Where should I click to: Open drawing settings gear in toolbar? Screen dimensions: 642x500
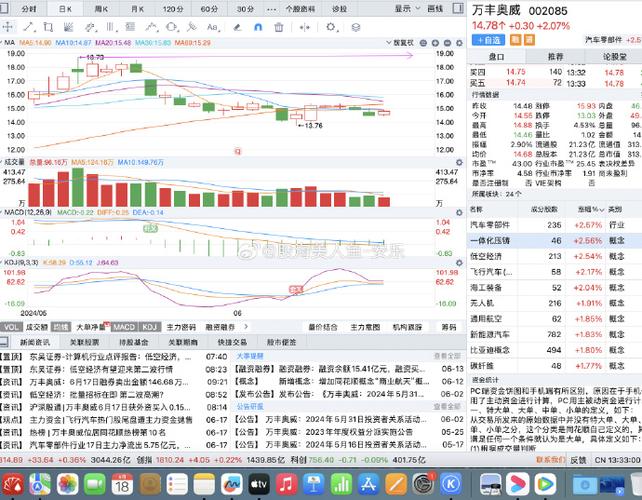tap(330, 27)
